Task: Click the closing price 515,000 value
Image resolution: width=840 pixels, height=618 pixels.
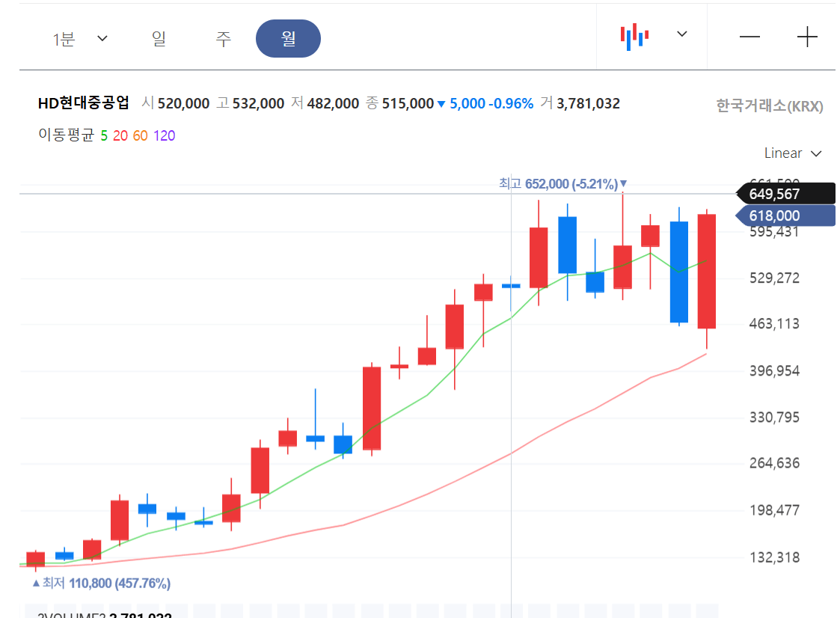Action: pos(408,103)
